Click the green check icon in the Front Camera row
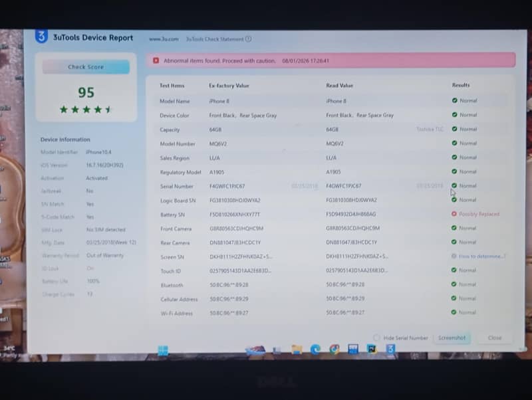The width and height of the screenshot is (532, 400). (454, 228)
